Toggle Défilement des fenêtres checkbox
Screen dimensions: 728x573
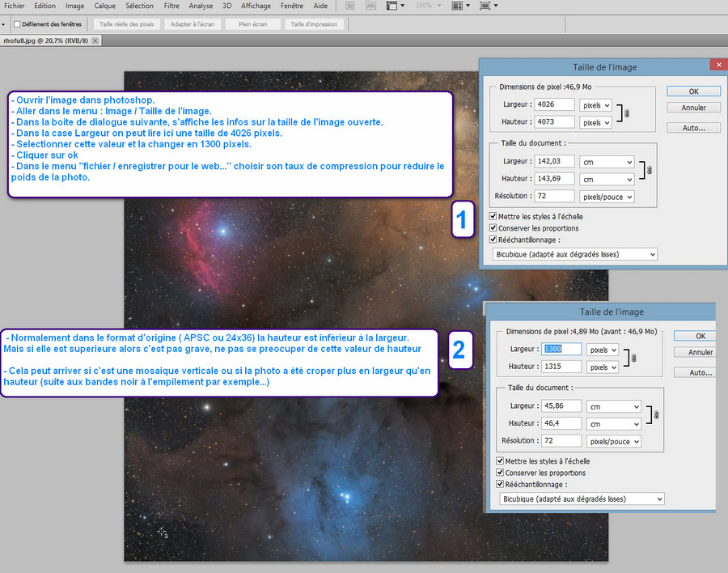coord(17,24)
